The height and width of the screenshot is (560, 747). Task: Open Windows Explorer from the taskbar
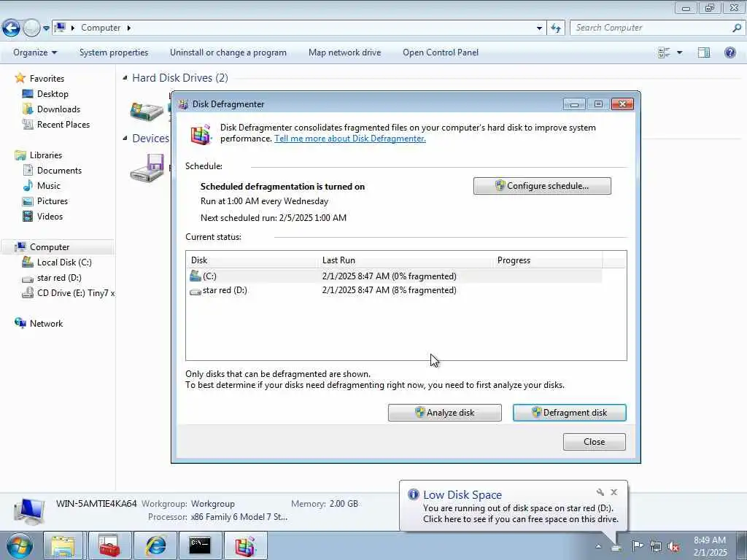63,545
